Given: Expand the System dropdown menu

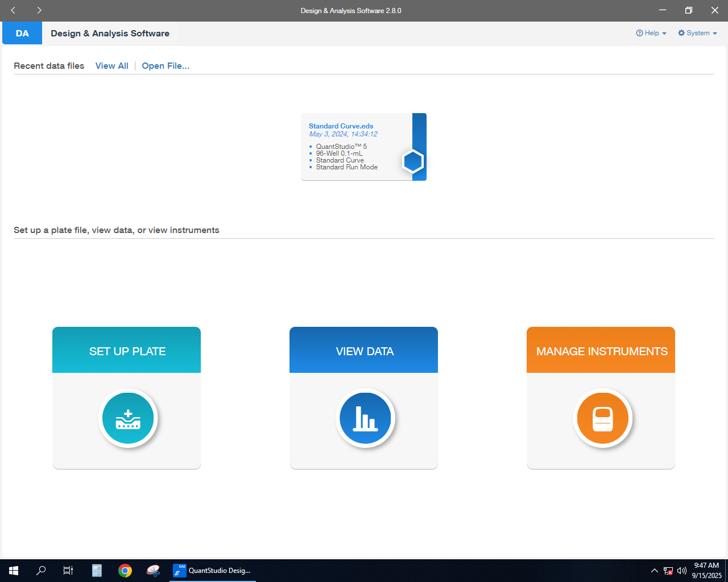Looking at the screenshot, I should (697, 33).
